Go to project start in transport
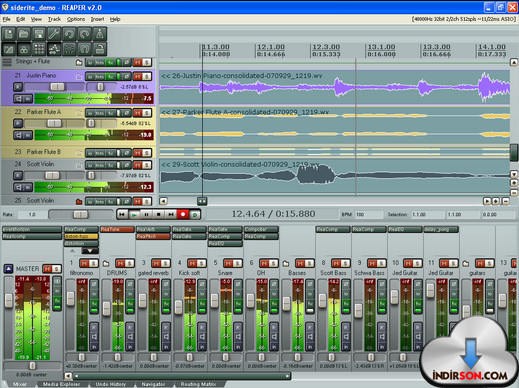This screenshot has width=519, height=388. [122, 214]
